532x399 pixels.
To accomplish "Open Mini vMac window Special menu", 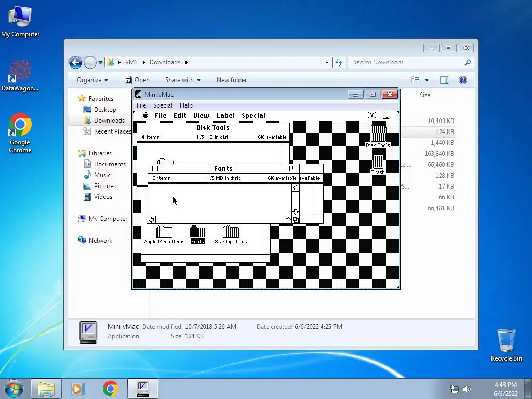I will 163,105.
